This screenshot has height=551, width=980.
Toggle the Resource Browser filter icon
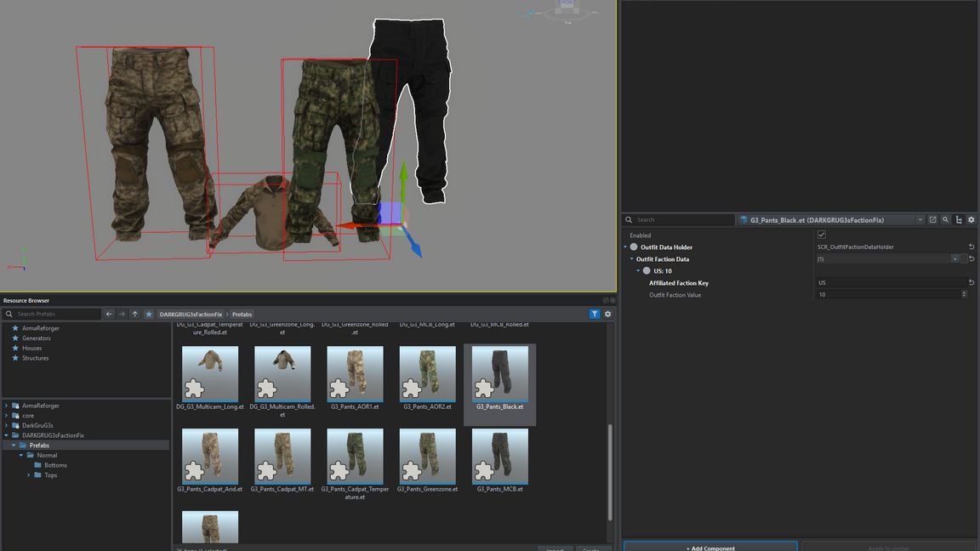595,314
